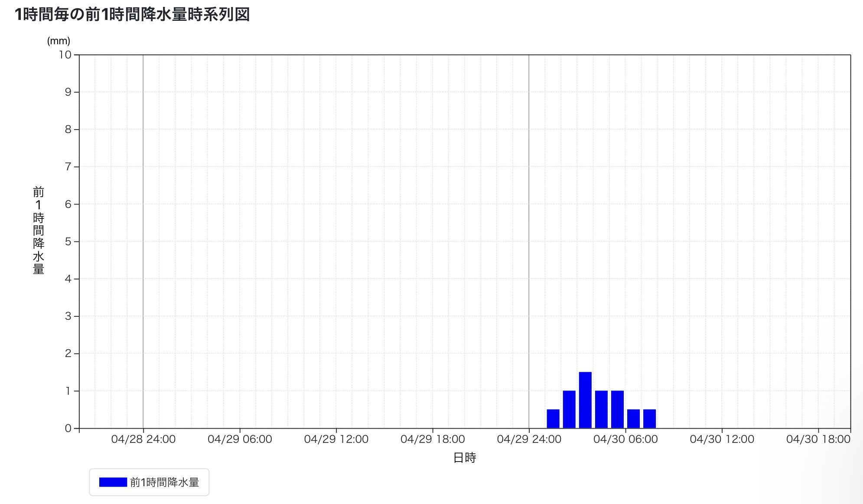Click the y-axis value 3
This screenshot has width=863, height=504.
pos(68,316)
